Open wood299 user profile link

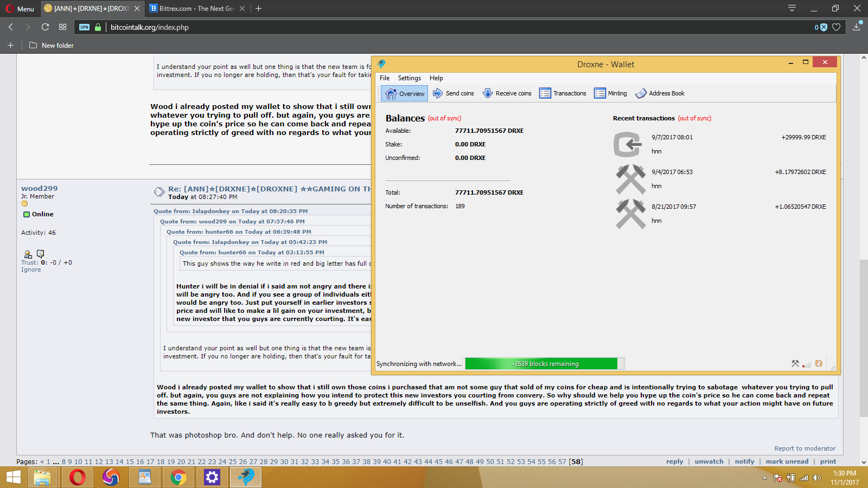pos(39,188)
